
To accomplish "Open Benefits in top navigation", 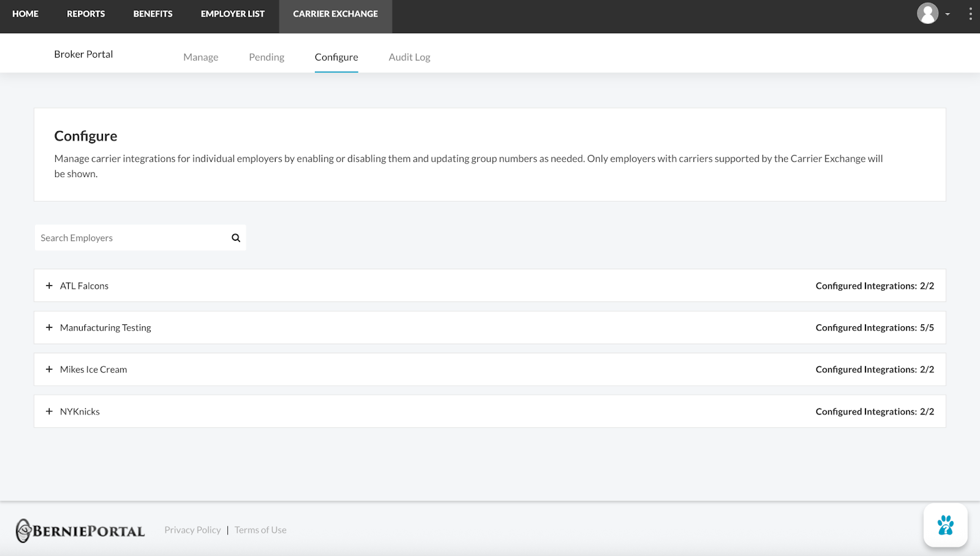I will point(153,13).
